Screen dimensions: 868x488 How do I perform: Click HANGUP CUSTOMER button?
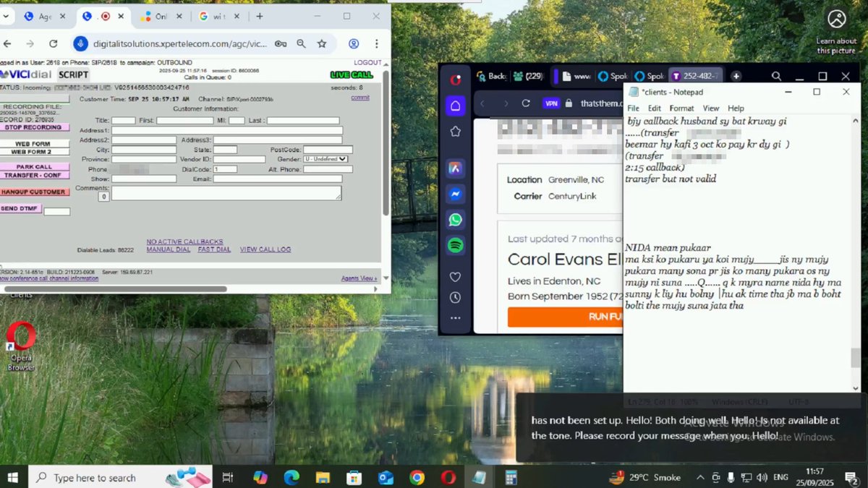pos(34,192)
